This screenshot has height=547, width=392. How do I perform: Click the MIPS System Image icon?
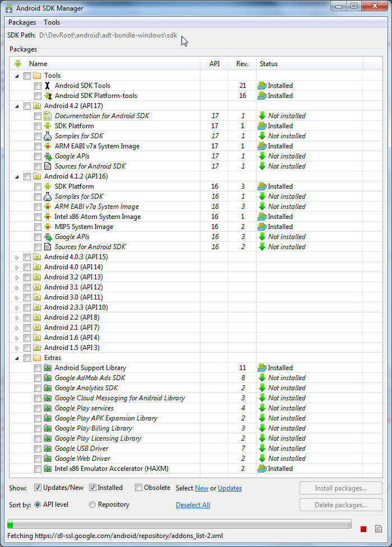[48, 227]
